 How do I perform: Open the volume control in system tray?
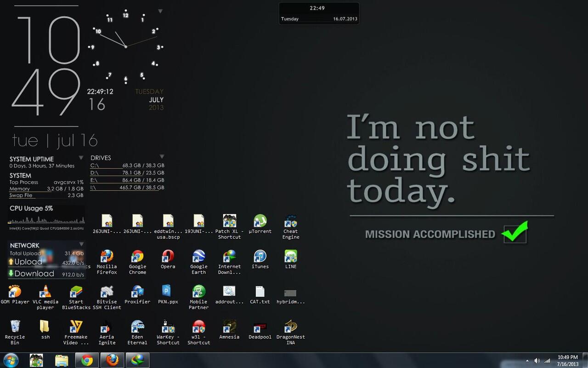coord(537,361)
